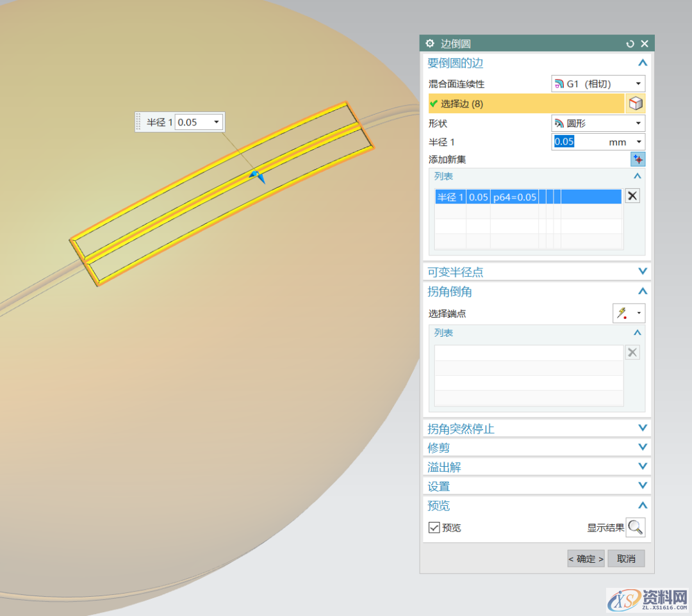Open the 形状 圆形 dropdown
The height and width of the screenshot is (616, 692).
598,123
